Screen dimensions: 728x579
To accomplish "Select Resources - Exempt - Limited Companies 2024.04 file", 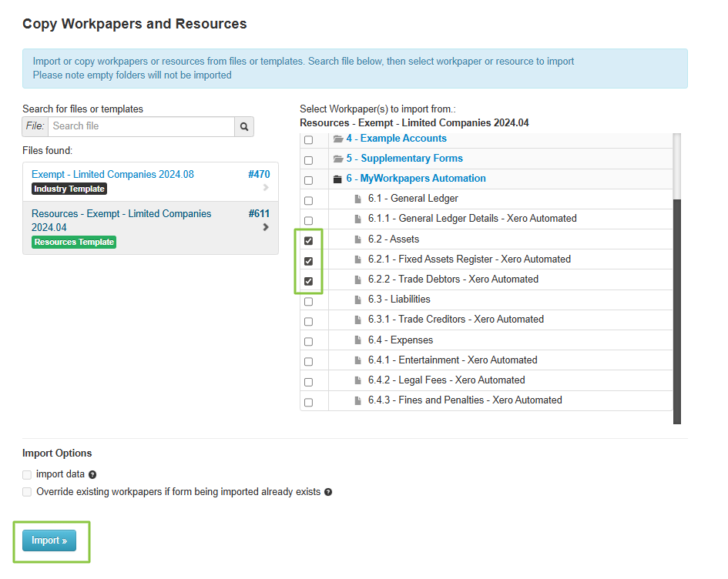I will point(121,220).
